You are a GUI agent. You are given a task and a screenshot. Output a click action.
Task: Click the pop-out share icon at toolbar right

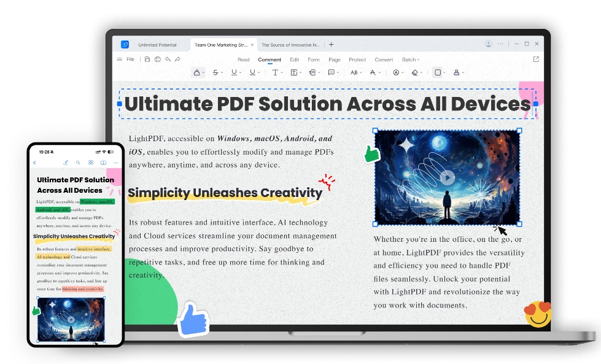coord(536,60)
